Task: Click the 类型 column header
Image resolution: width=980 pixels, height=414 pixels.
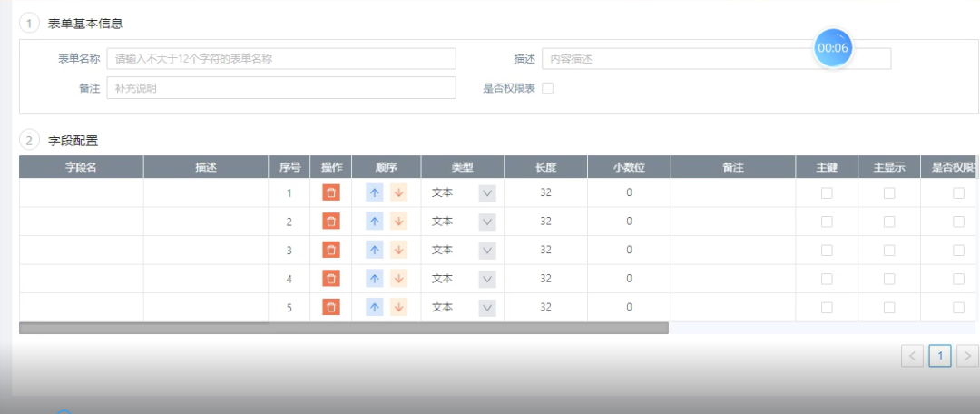Action: click(x=463, y=167)
